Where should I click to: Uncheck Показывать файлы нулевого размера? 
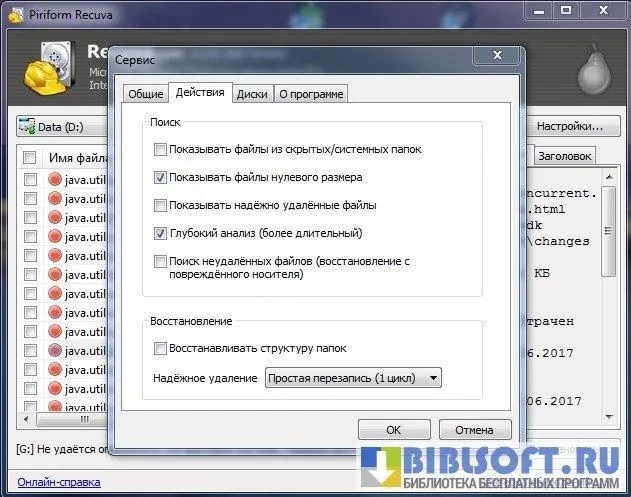[161, 177]
